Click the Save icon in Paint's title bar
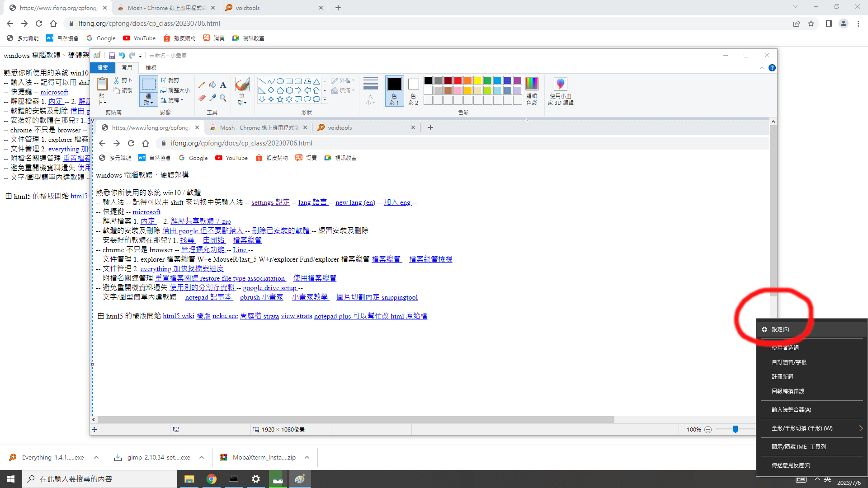Image resolution: width=868 pixels, height=488 pixels. point(112,55)
